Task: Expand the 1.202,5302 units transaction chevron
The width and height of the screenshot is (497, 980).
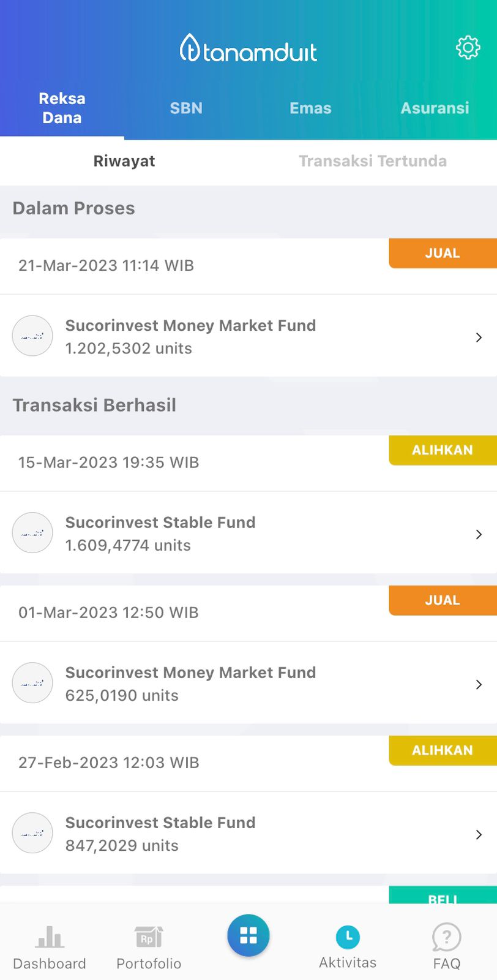Action: coord(479,337)
